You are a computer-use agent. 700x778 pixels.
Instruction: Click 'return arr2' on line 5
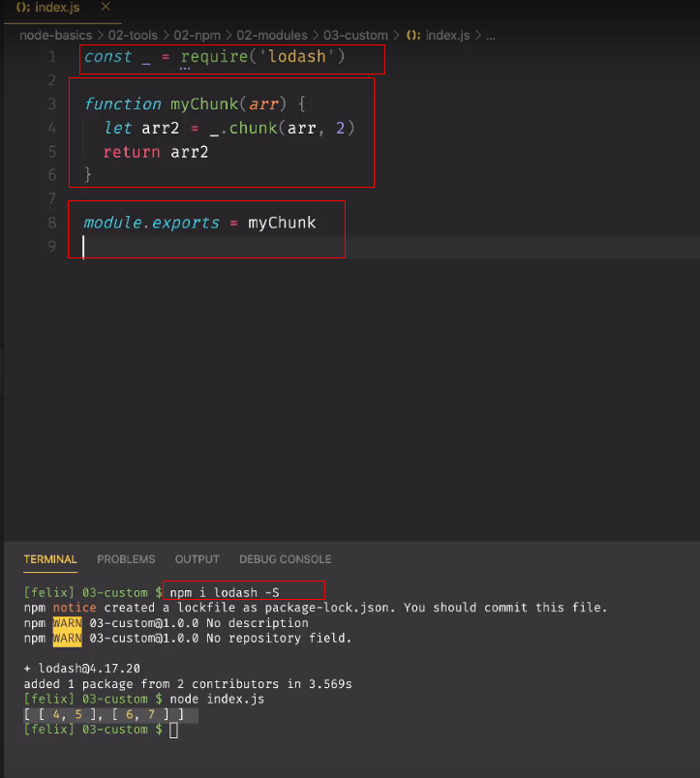155,152
